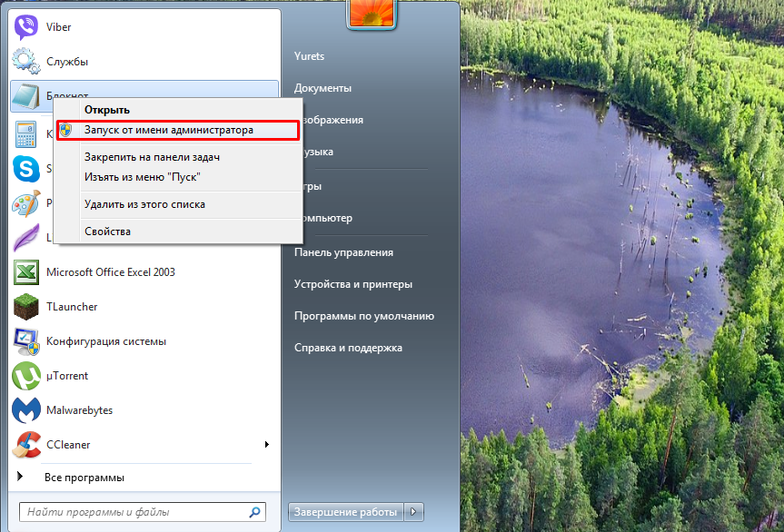
Task: Select Запуск от имени администратора
Action: [x=178, y=130]
